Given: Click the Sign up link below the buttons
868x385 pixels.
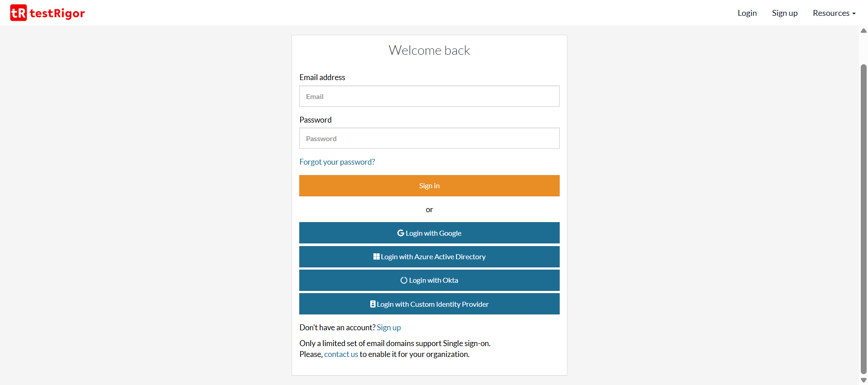Looking at the screenshot, I should (388, 327).
